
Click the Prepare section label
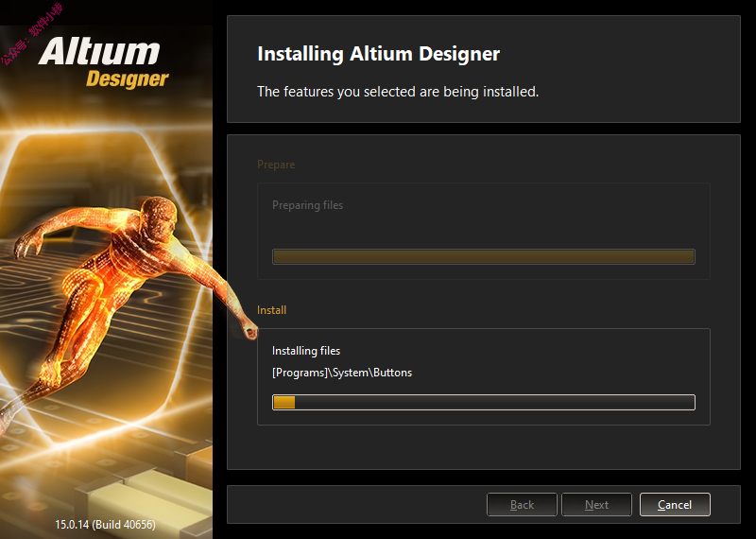tap(276, 165)
